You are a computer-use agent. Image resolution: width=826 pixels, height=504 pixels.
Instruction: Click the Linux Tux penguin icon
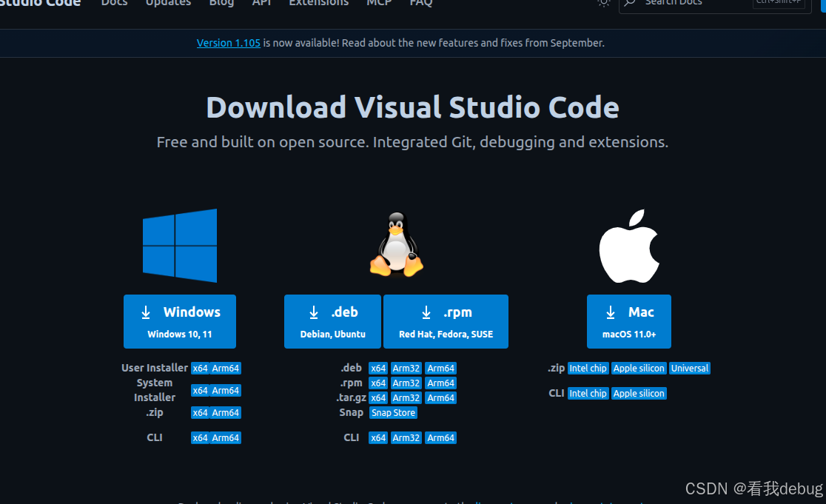click(x=396, y=244)
